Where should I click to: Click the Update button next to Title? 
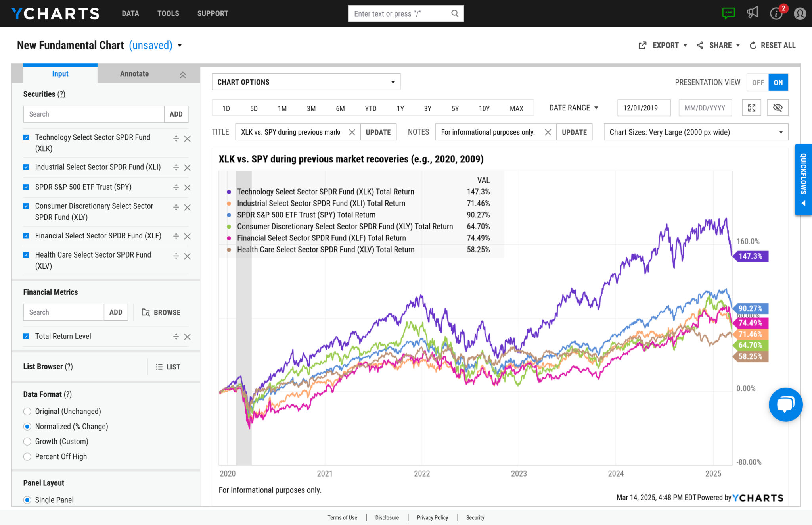tap(378, 132)
